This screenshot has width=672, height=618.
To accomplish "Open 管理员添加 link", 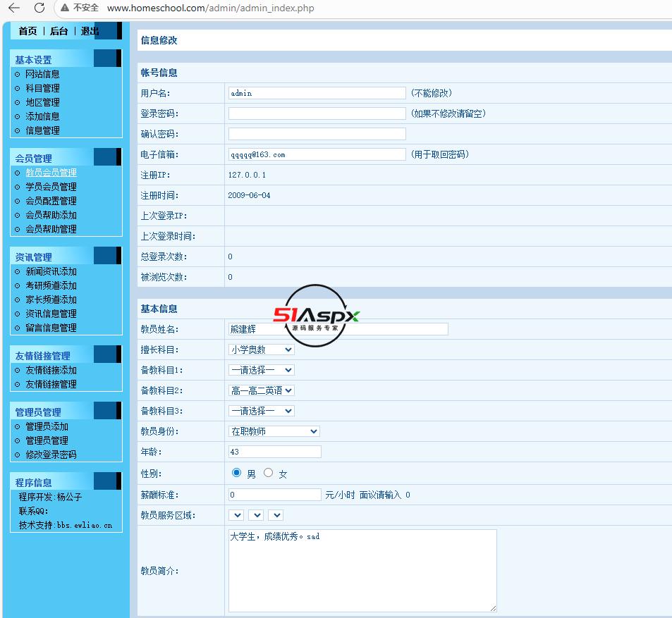I will click(47, 426).
